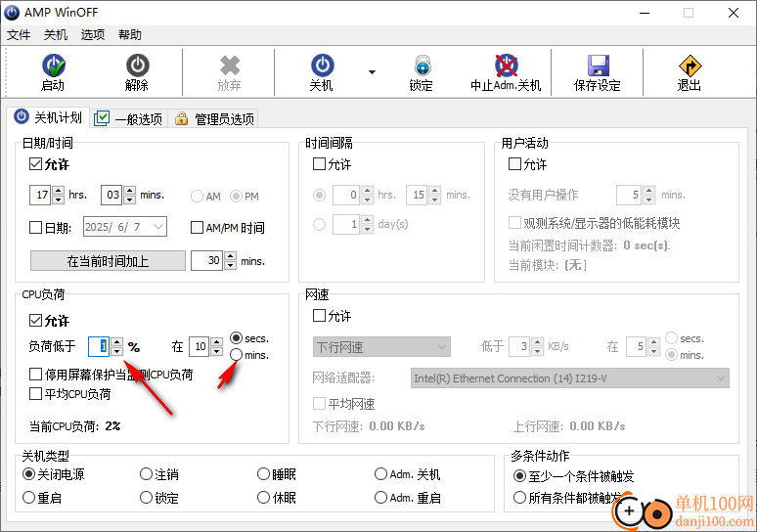The image size is (757, 532).
Task: Select Adm. 重启 shutdown type
Action: pyautogui.click(x=380, y=497)
